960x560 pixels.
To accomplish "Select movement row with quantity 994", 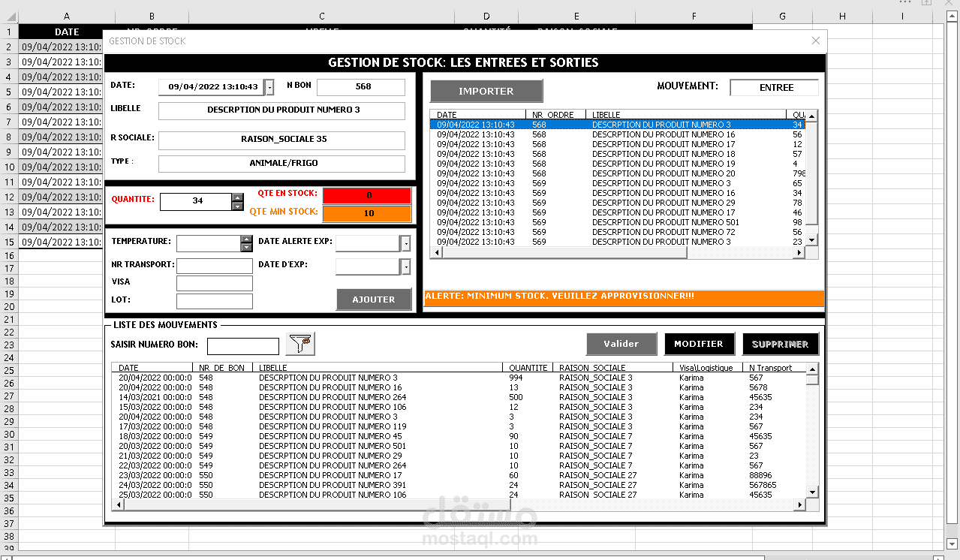I will (459, 378).
